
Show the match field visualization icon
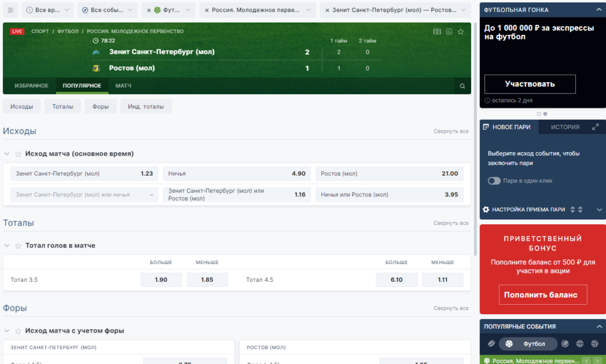[x=437, y=32]
